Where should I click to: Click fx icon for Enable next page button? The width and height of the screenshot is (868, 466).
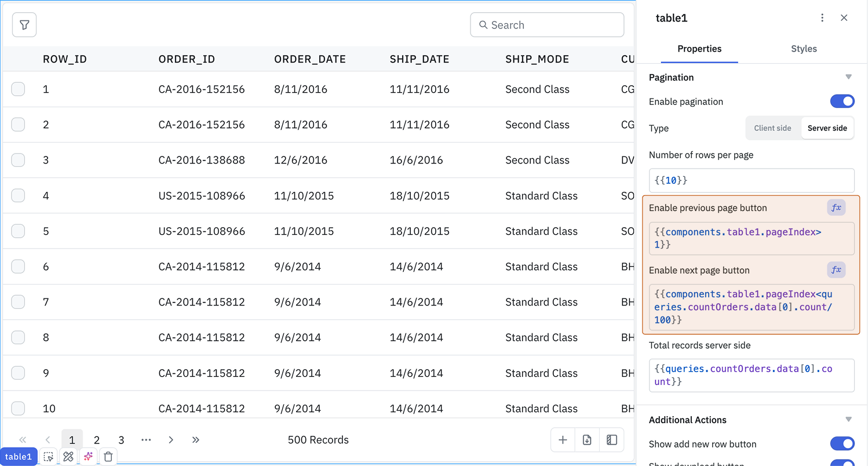pyautogui.click(x=836, y=270)
